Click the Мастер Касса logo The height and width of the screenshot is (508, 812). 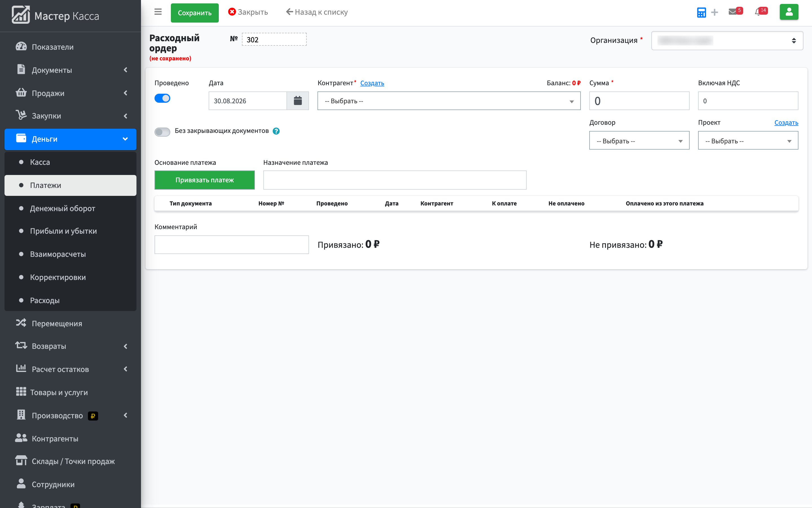(x=56, y=16)
